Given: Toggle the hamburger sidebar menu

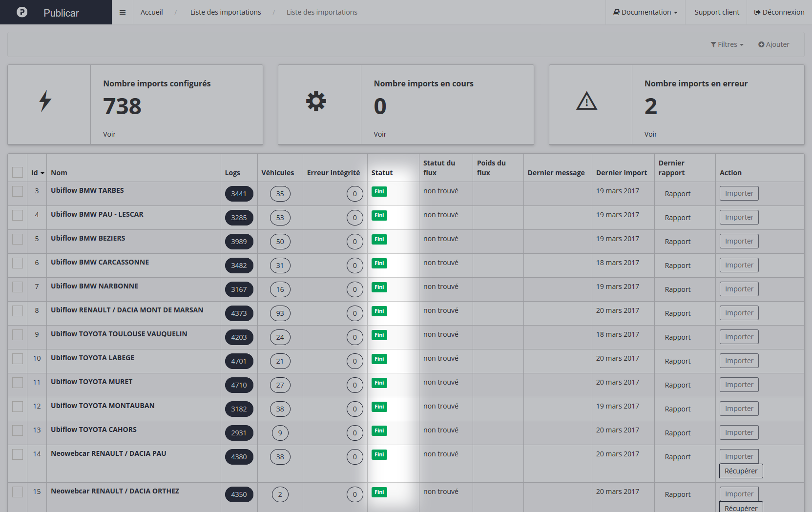Looking at the screenshot, I should coord(123,12).
